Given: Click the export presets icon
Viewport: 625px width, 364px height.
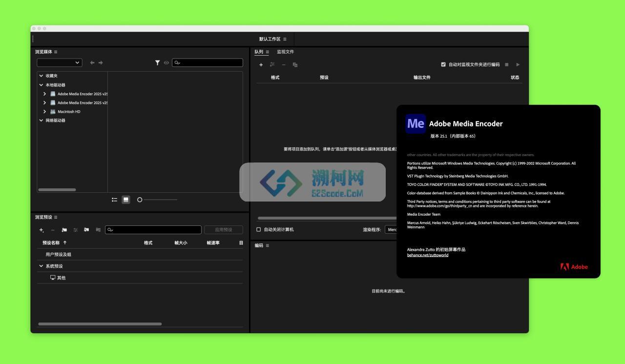Looking at the screenshot, I should pos(98,230).
